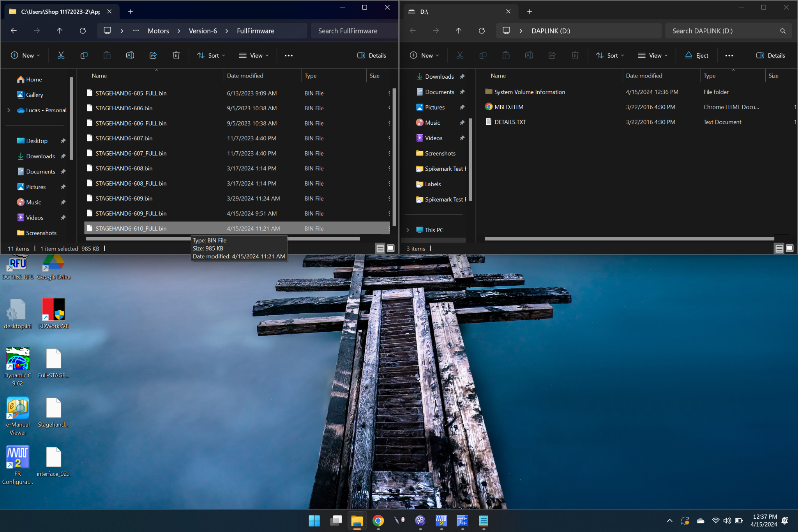Refresh the DAPLINK (D:) window

[x=482, y=31]
